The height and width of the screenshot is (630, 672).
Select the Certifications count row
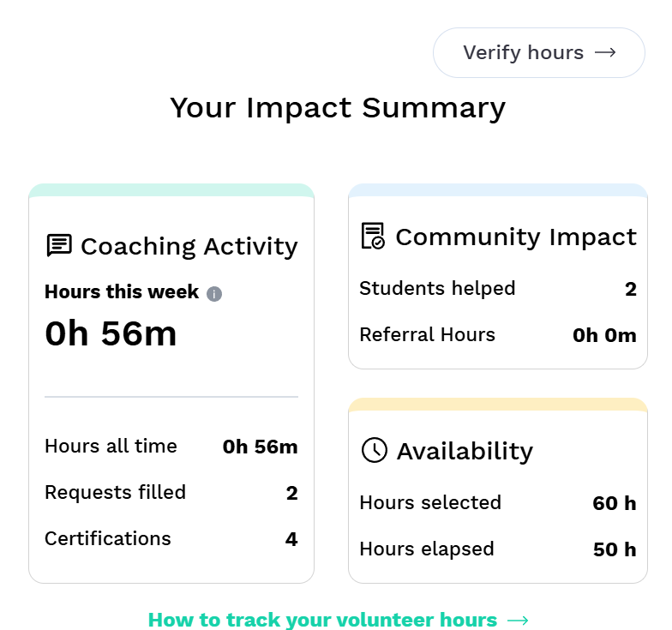171,539
